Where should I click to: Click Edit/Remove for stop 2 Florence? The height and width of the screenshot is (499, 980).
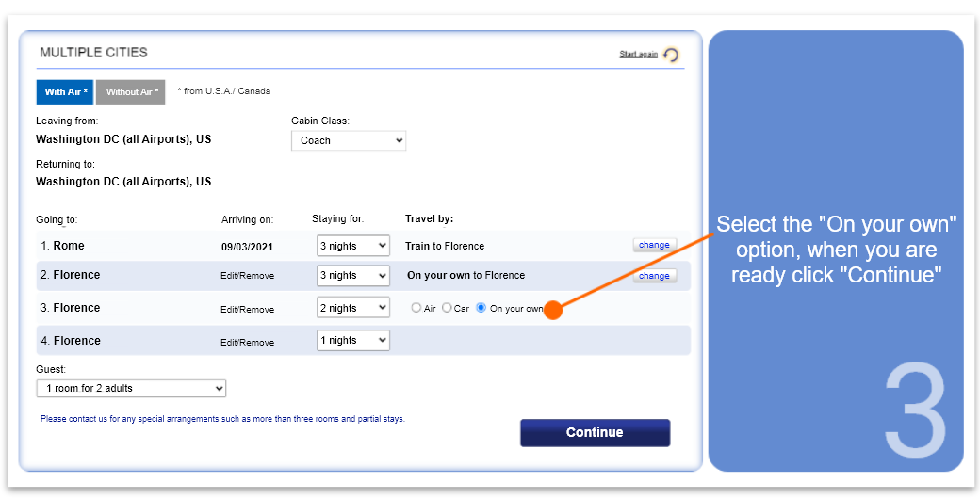(247, 276)
